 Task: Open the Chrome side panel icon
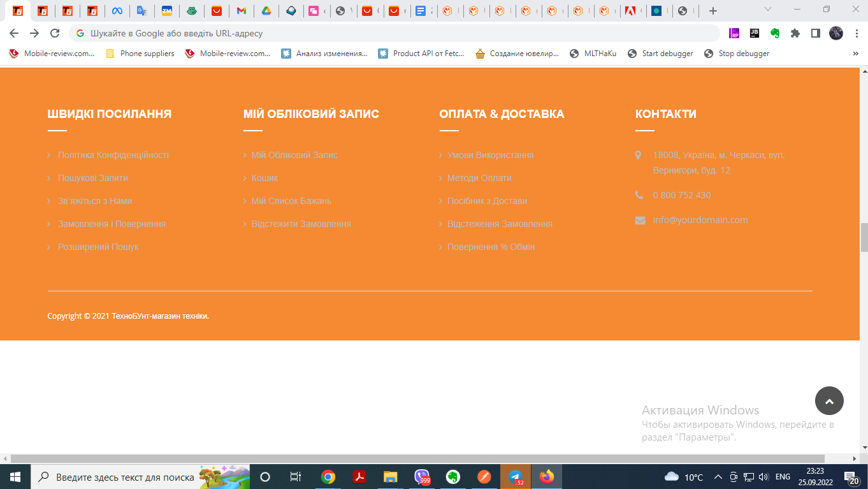pos(815,33)
